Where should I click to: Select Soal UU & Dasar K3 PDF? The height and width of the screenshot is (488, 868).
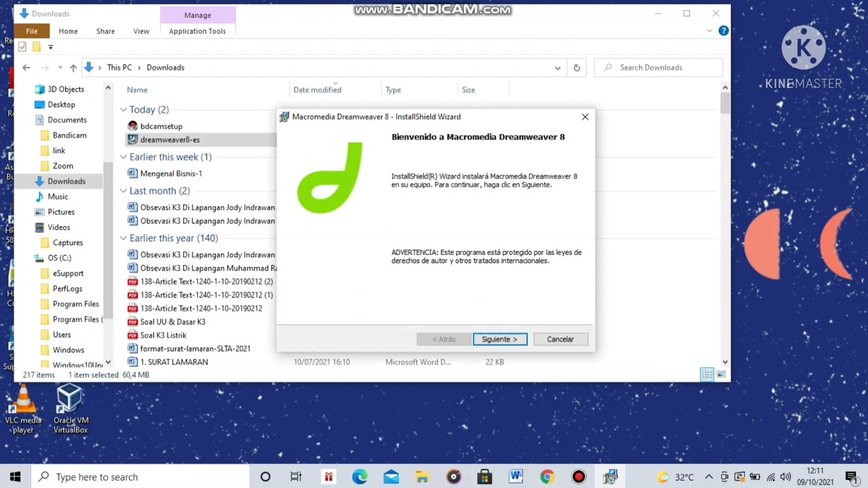pos(172,322)
